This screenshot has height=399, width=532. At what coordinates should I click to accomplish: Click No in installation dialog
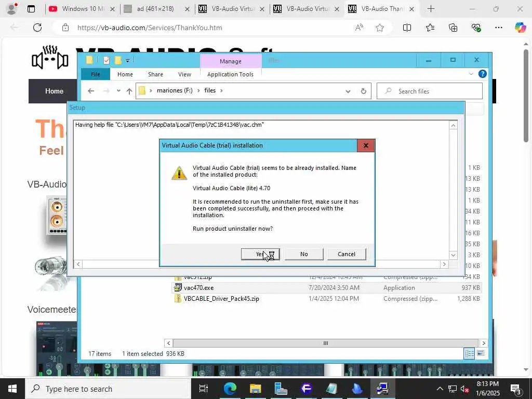pos(303,254)
